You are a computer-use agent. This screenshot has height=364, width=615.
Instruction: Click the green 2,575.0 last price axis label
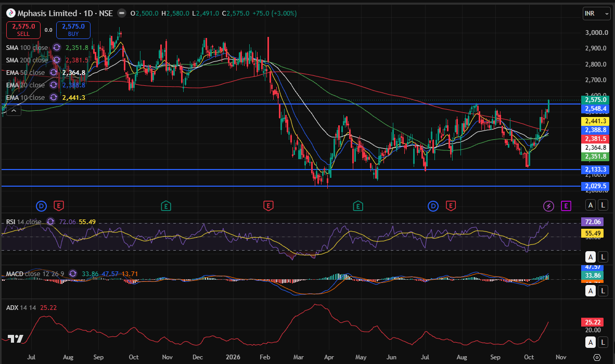tap(596, 99)
